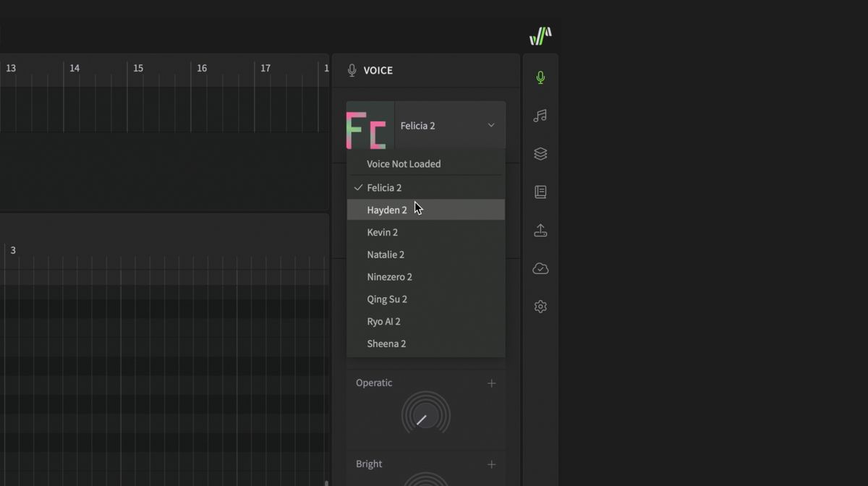The width and height of the screenshot is (868, 486).
Task: Click measure 14 on the timeline ruler
Action: [75, 68]
